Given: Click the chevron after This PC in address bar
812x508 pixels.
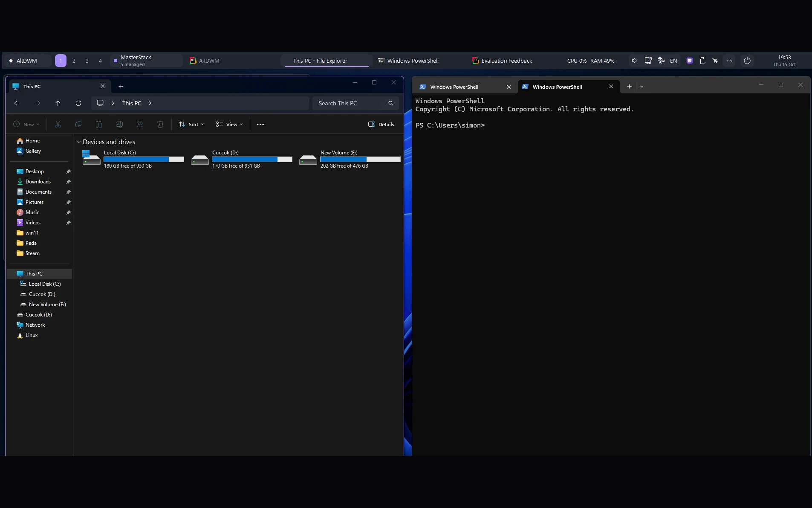Looking at the screenshot, I should point(150,103).
